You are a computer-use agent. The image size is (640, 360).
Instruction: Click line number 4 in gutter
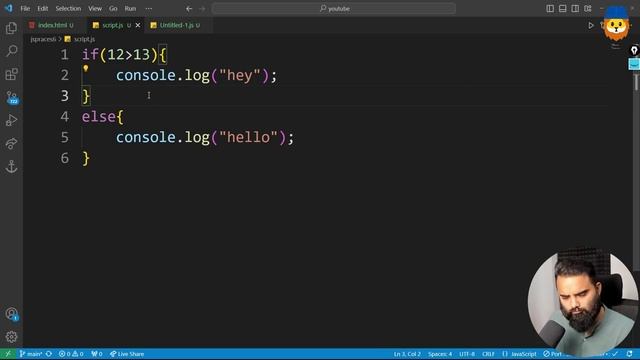click(x=64, y=117)
